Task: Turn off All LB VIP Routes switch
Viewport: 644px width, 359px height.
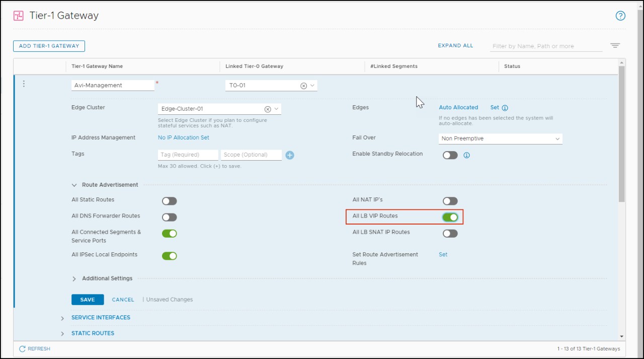Action: (x=450, y=217)
